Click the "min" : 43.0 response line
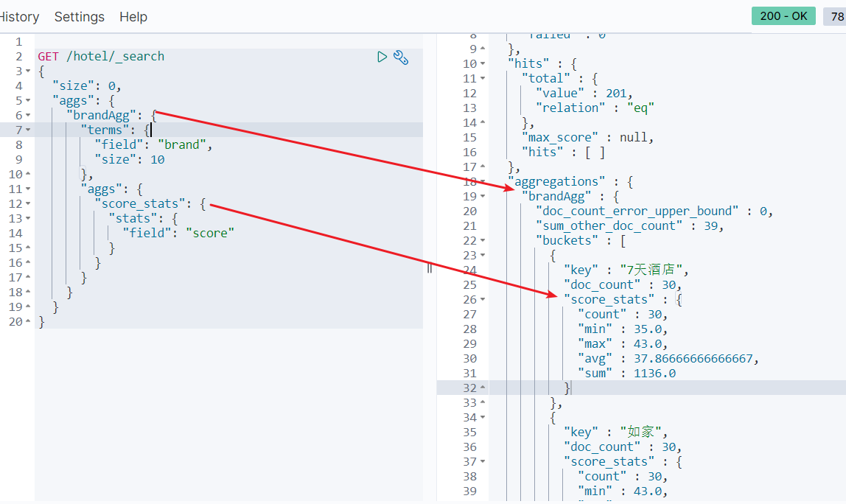846x504 pixels. 623,491
